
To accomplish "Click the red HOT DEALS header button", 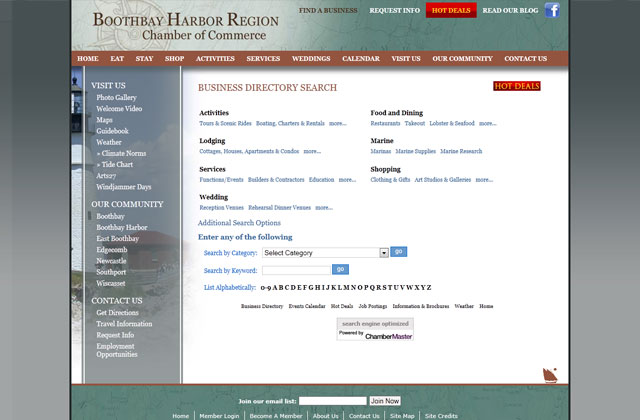I will 451,10.
